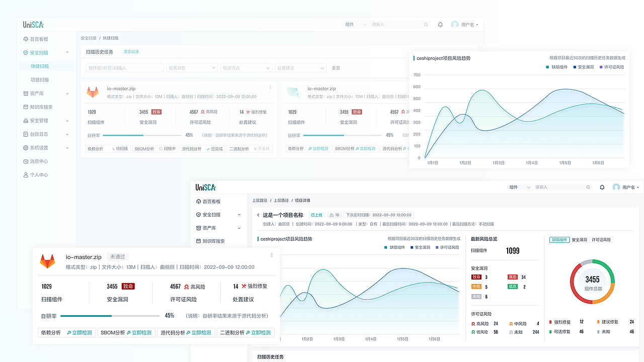Open the 检测方式 filter dropdown
Viewport: 644px width, 362px height.
246,68
